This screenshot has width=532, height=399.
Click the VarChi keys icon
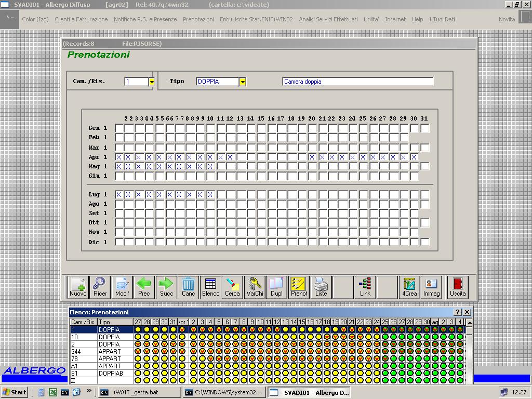[x=255, y=287]
